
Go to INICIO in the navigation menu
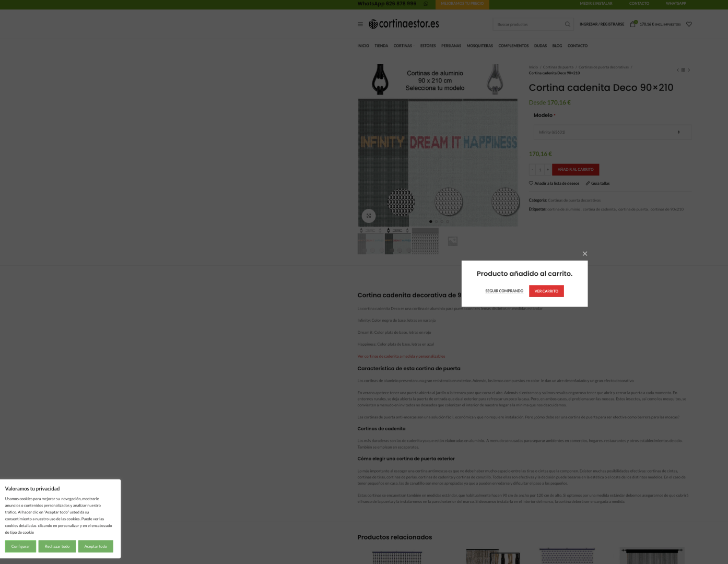363,46
